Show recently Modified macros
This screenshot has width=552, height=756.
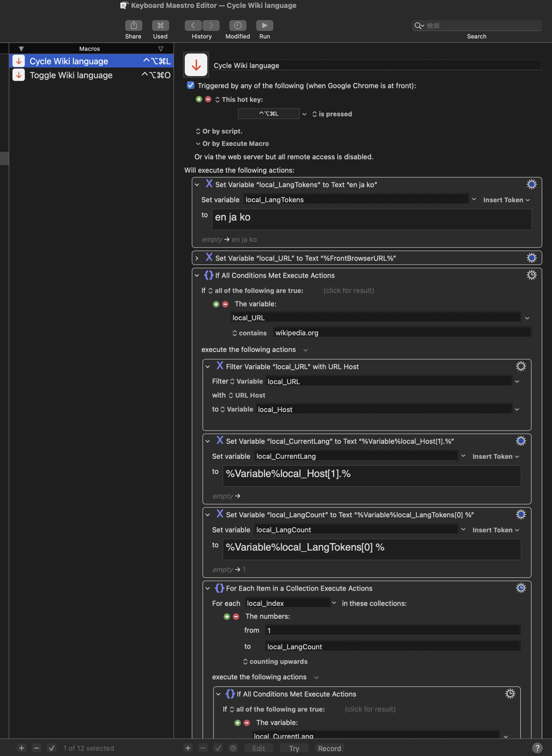[238, 26]
